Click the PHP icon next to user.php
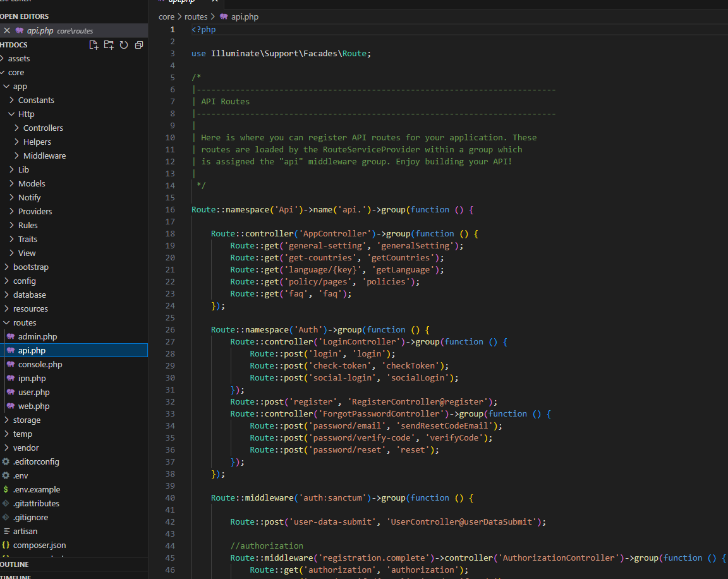This screenshot has width=728, height=579. [11, 393]
